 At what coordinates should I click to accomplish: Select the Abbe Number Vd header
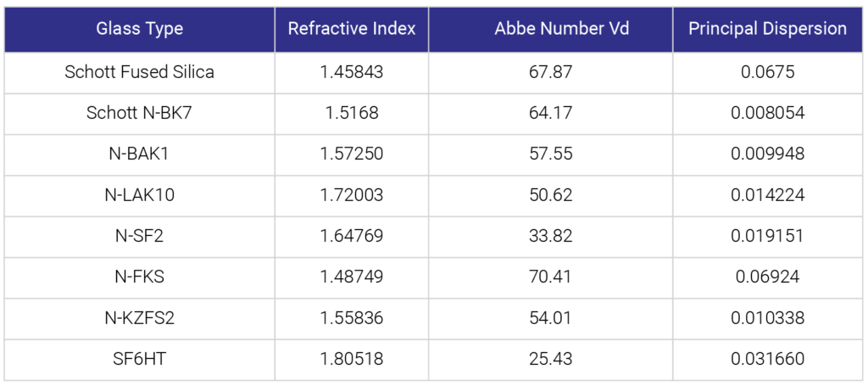pyautogui.click(x=550, y=29)
